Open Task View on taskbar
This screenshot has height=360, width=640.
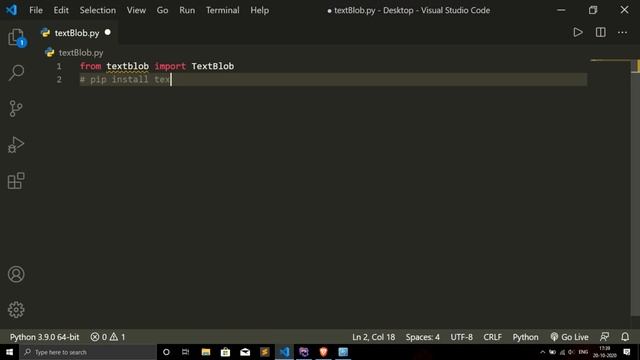click(185, 352)
